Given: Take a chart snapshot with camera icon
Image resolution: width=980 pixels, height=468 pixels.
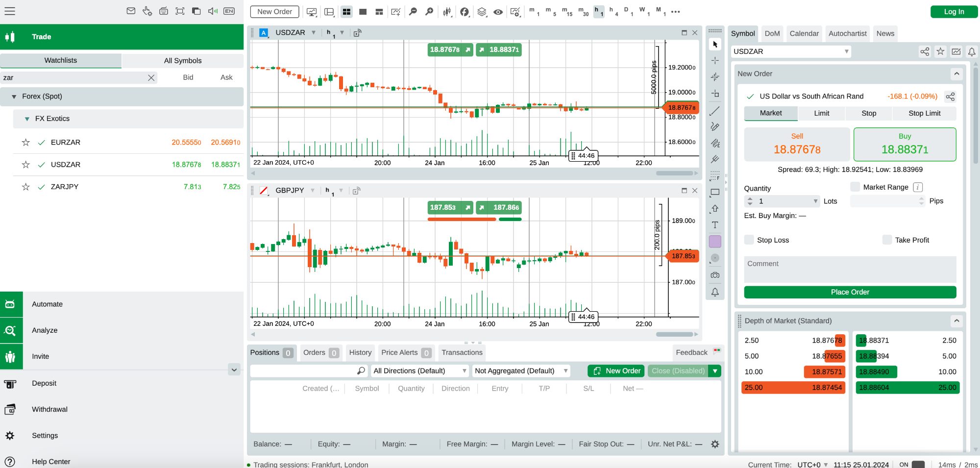Looking at the screenshot, I should (715, 275).
